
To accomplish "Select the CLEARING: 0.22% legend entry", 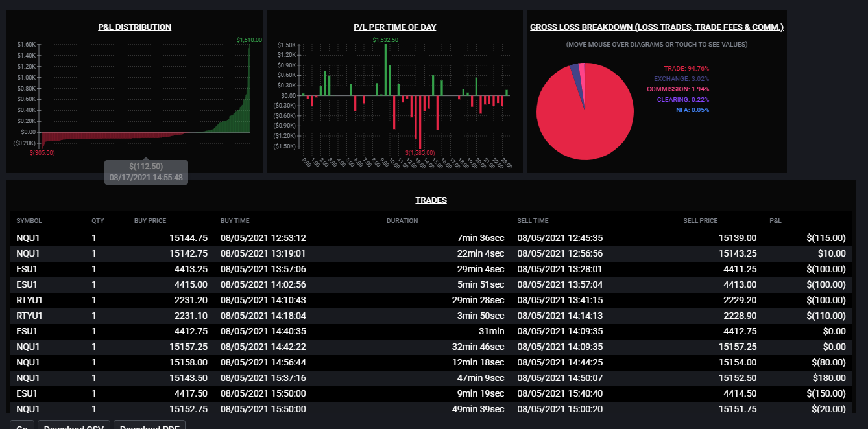I will click(683, 100).
